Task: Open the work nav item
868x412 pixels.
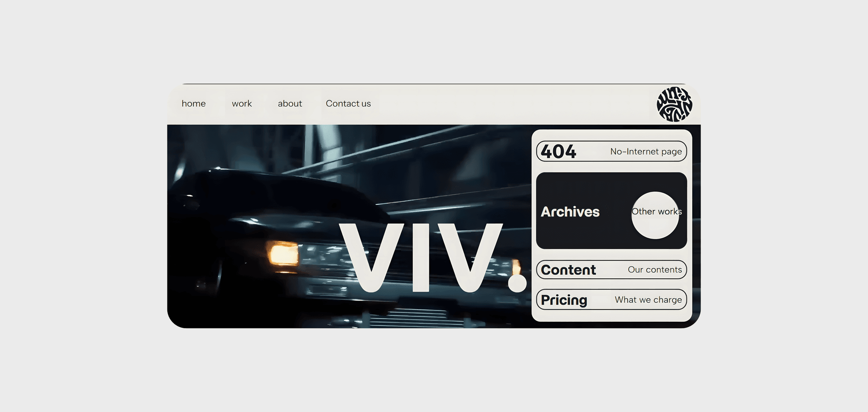Action: (242, 104)
